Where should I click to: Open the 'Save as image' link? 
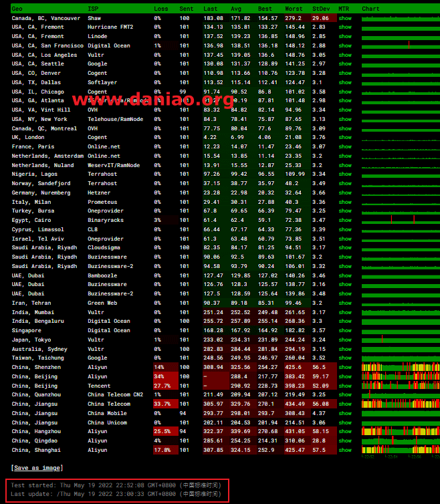[x=37, y=468]
